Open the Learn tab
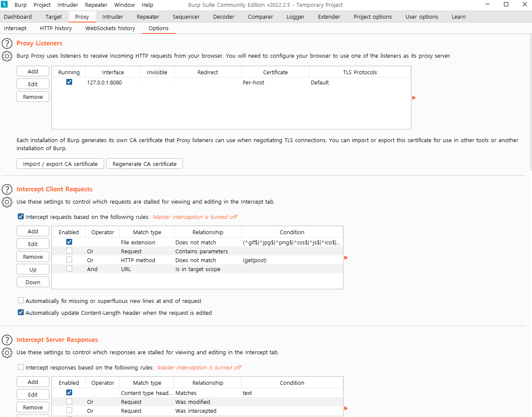This screenshot has height=417, width=532. (459, 17)
